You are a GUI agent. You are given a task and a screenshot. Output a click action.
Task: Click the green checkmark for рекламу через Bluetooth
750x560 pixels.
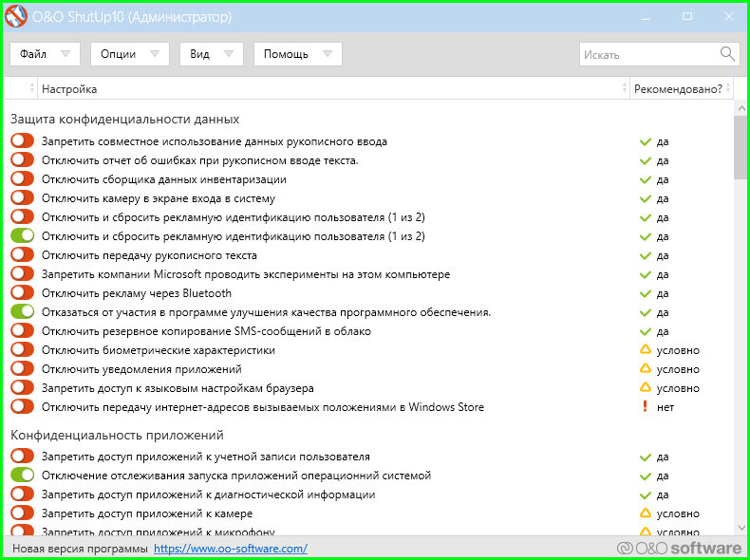(x=646, y=293)
